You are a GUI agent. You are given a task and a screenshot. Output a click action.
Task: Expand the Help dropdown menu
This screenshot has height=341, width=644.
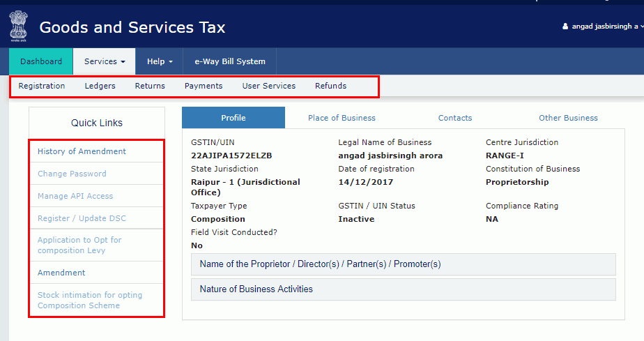[x=160, y=61]
